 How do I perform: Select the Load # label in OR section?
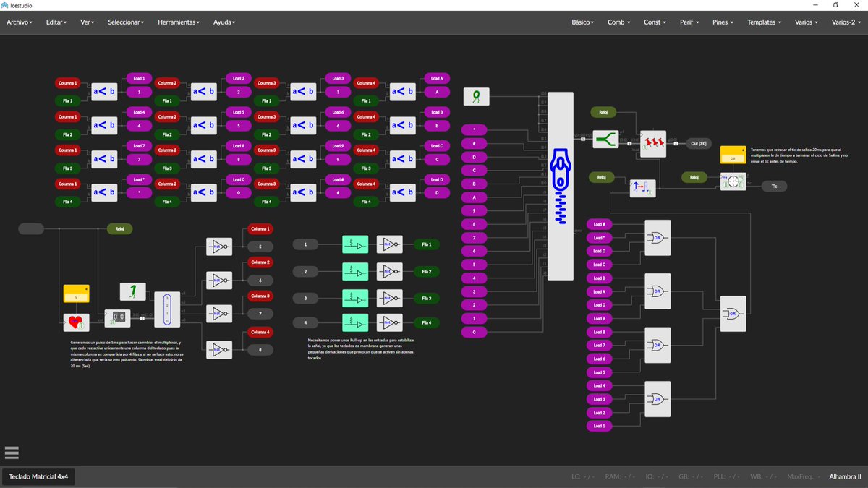pos(599,224)
